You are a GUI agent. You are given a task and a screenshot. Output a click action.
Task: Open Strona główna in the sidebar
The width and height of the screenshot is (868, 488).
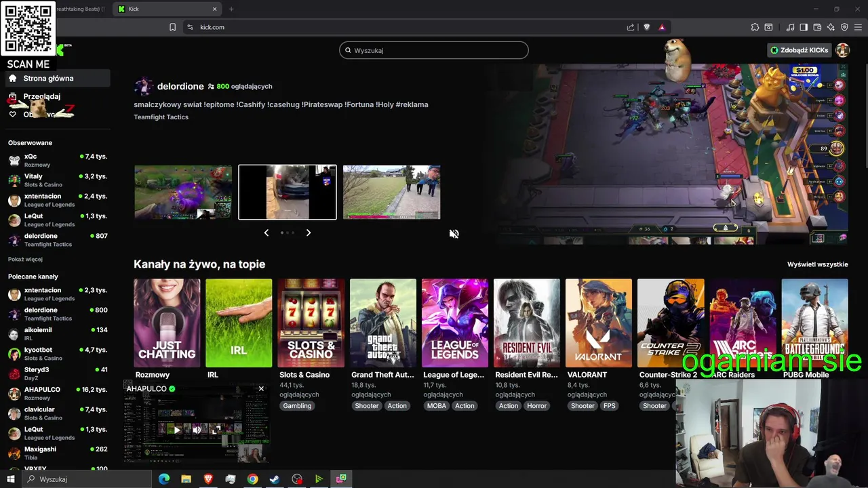[58, 79]
